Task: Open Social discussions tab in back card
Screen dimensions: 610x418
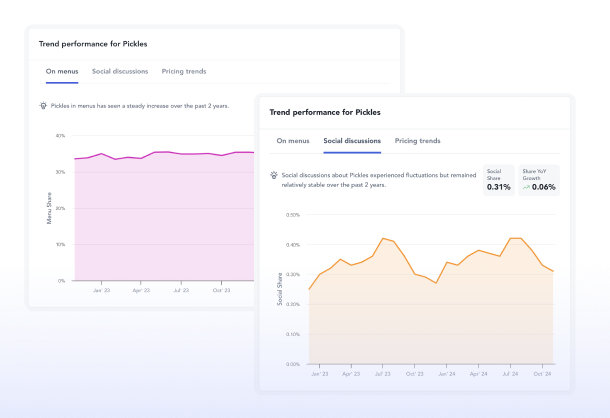Action: click(x=120, y=71)
